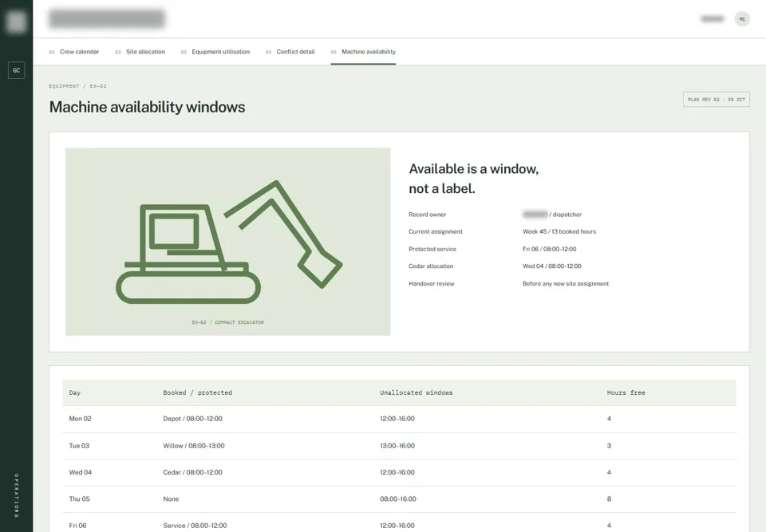Image resolution: width=766 pixels, height=532 pixels.
Task: Click the dispatcher record owner value
Action: click(552, 215)
